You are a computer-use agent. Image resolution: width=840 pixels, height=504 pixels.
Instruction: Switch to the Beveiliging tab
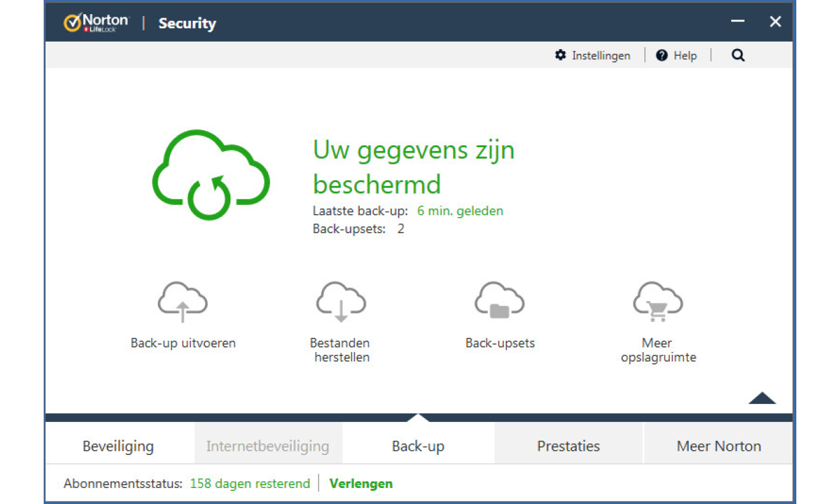pyautogui.click(x=118, y=446)
